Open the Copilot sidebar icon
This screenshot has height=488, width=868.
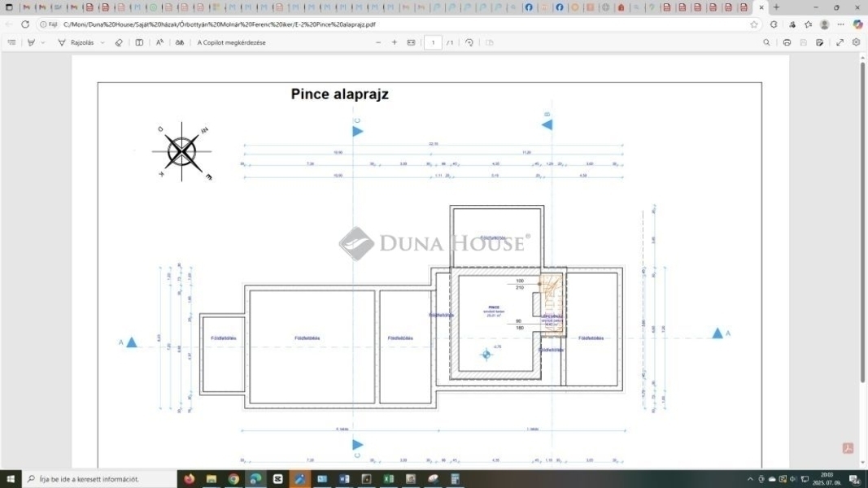click(857, 24)
